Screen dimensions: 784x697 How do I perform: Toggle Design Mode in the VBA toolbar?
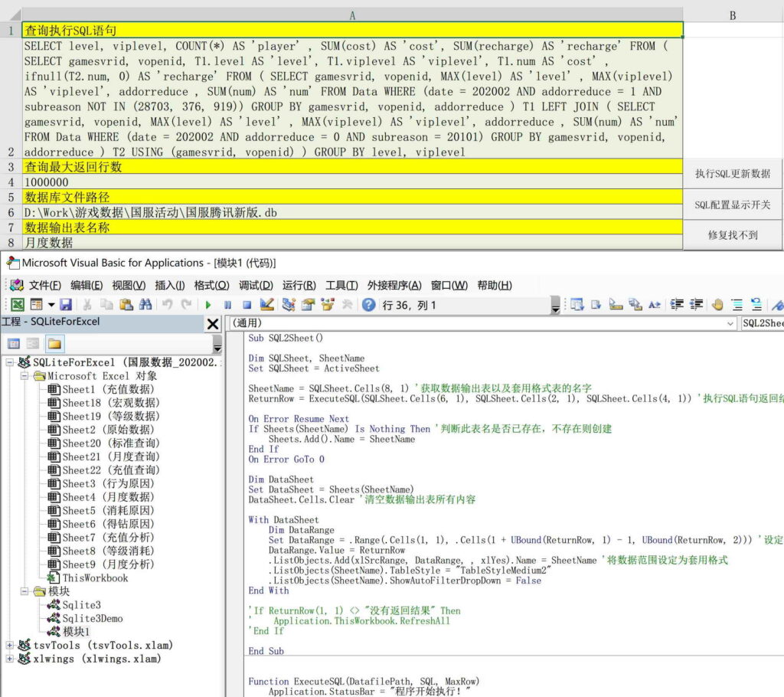(267, 305)
